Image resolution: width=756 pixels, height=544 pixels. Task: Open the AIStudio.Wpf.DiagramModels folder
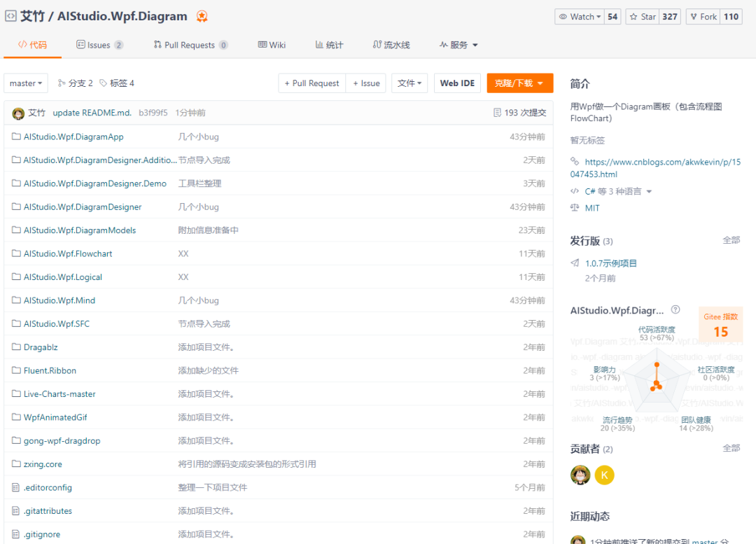pyautogui.click(x=80, y=230)
